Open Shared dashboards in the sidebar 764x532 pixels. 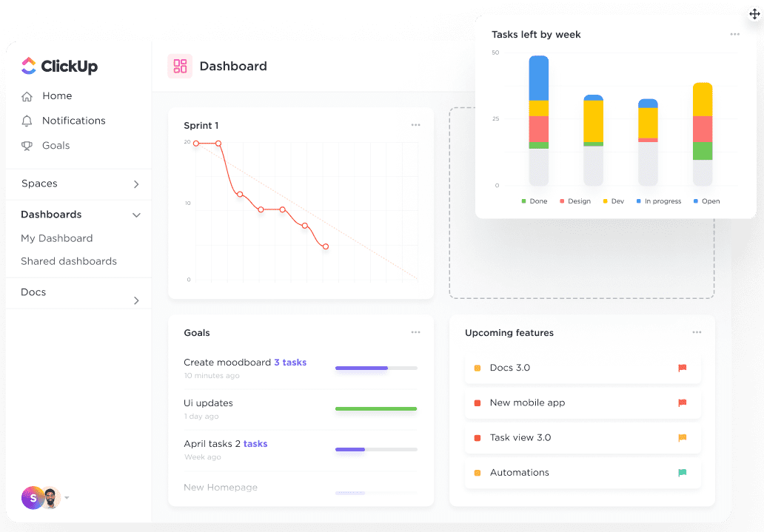tap(69, 261)
